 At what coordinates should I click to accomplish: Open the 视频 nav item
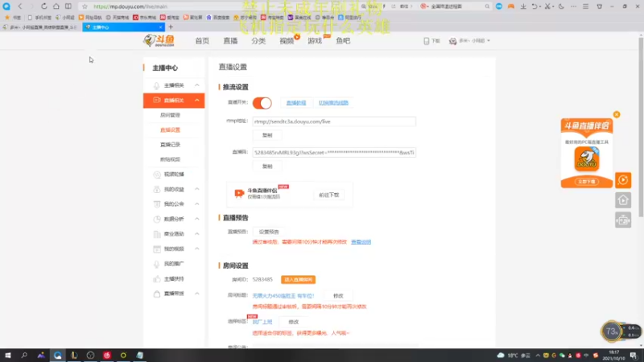pos(287,41)
